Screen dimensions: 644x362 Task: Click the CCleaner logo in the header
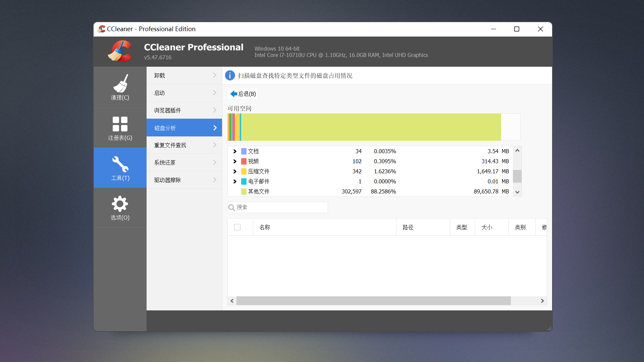pyautogui.click(x=120, y=51)
